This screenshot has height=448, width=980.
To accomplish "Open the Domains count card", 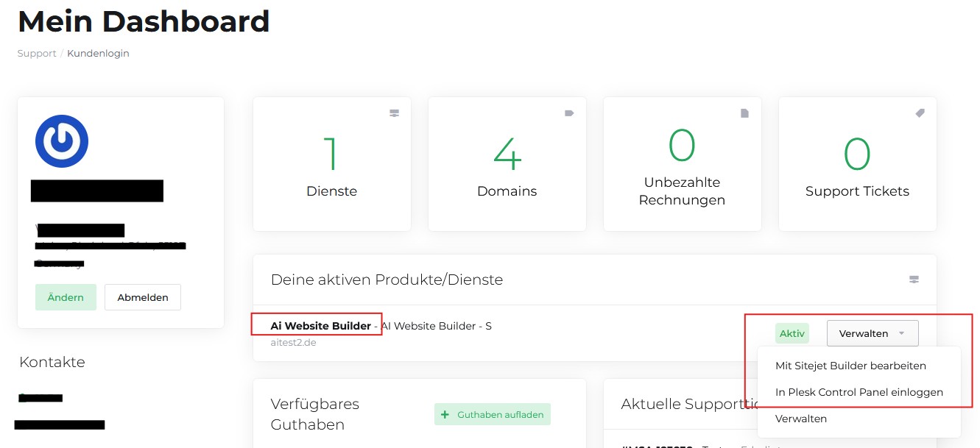I will (x=507, y=164).
